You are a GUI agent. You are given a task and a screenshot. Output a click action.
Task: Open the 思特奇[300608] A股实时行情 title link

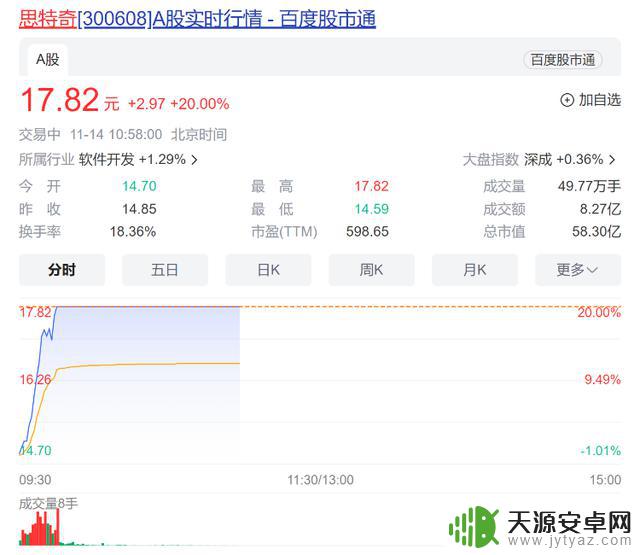197,19
